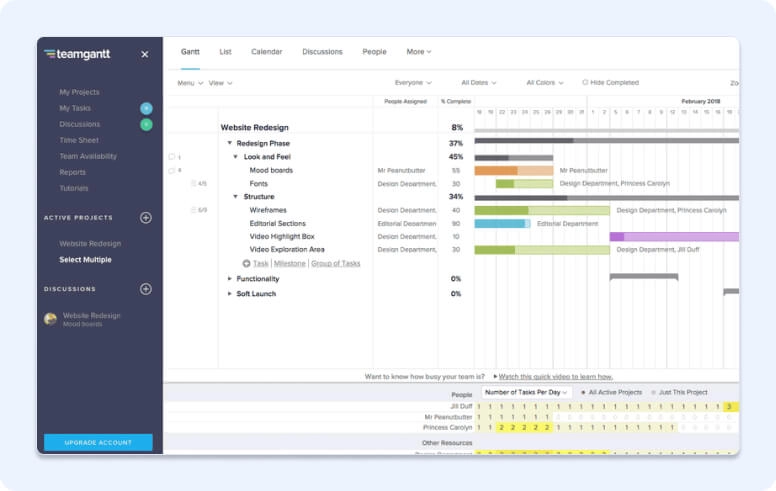Expand the Soft Launch group
Viewport: 776px width, 491px height.
click(x=230, y=294)
